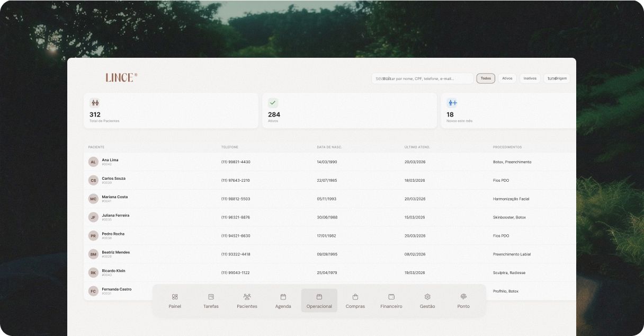Select the Todos filter

(x=486, y=78)
